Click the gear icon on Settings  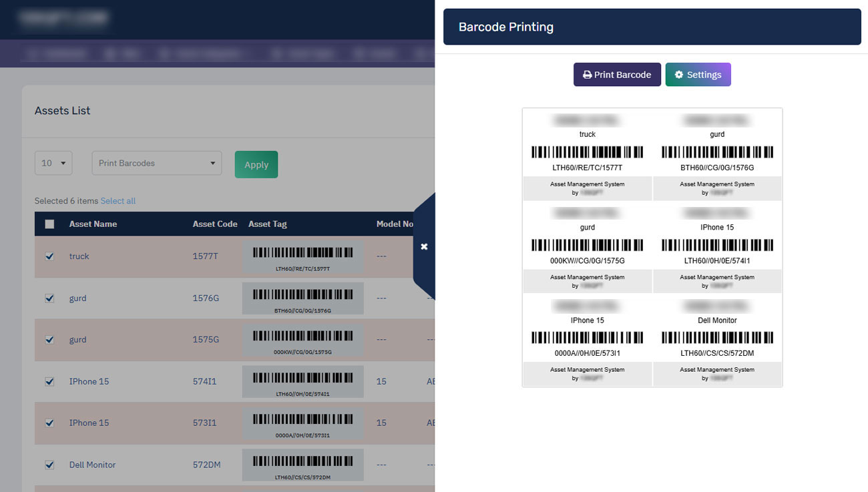[679, 75]
